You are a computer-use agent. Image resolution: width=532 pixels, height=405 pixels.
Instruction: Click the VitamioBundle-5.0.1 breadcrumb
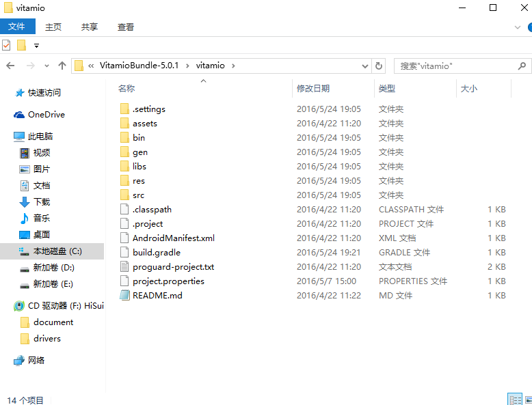pyautogui.click(x=139, y=66)
